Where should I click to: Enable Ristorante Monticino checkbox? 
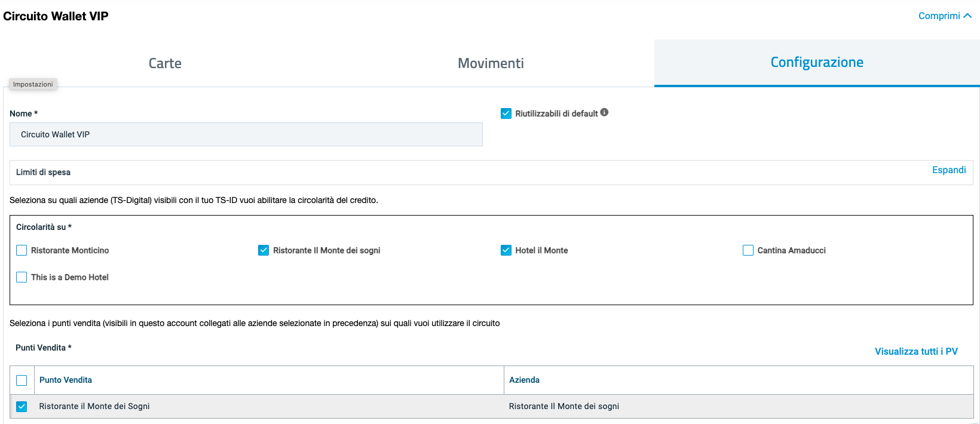pyautogui.click(x=22, y=250)
